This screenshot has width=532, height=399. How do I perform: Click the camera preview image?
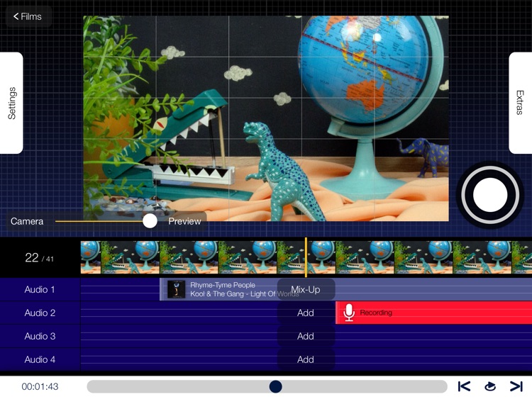coord(266,118)
